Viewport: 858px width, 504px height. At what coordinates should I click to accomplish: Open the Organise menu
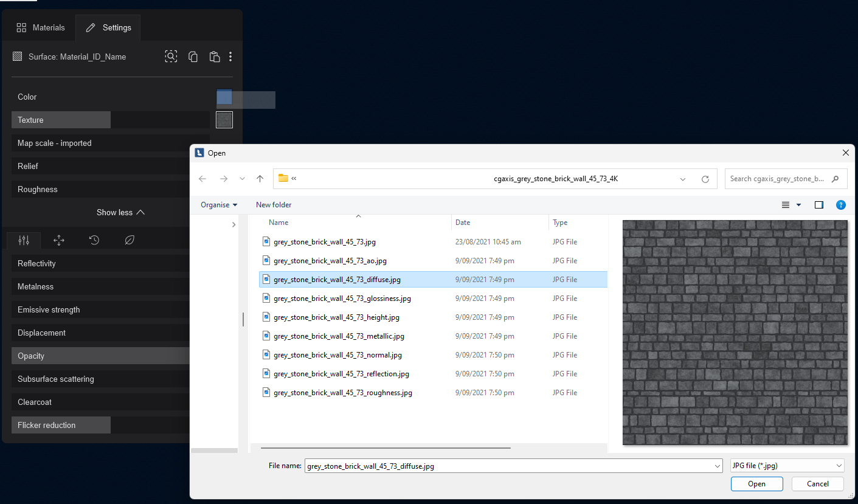coord(219,205)
